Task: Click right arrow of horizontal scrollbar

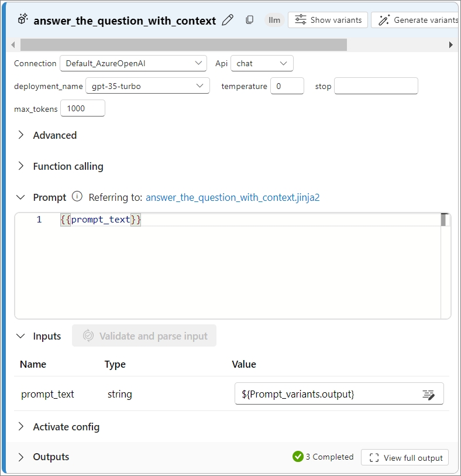Action: click(450, 45)
